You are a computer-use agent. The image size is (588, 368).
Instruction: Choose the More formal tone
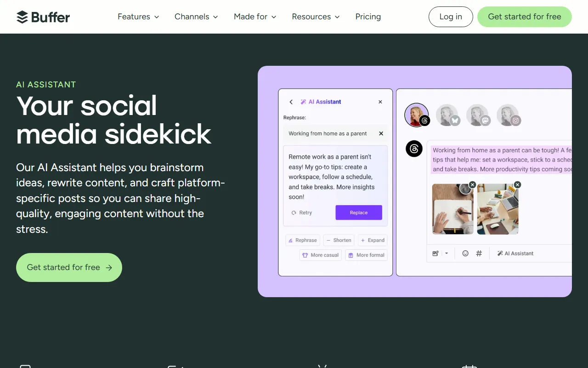point(366,255)
